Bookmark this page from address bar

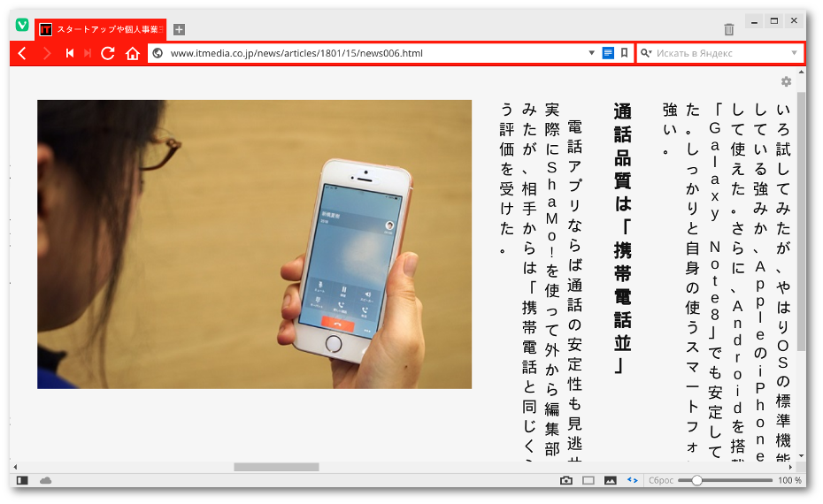point(625,53)
